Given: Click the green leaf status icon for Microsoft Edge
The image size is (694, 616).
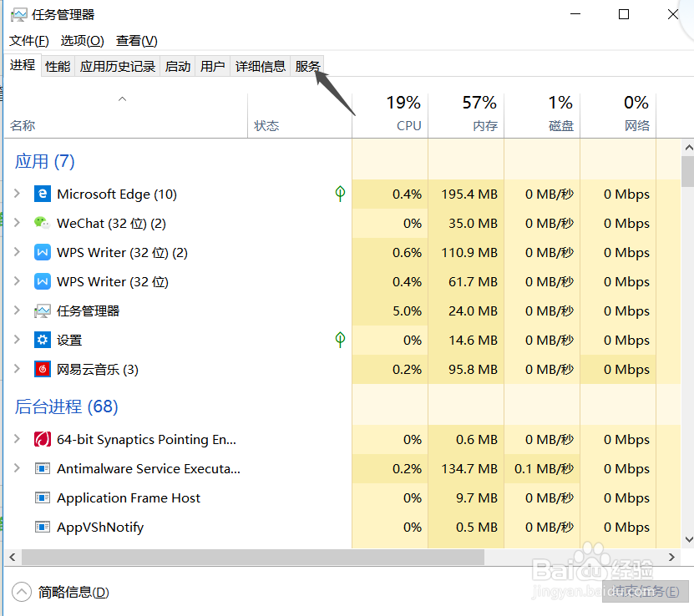Looking at the screenshot, I should click(340, 194).
